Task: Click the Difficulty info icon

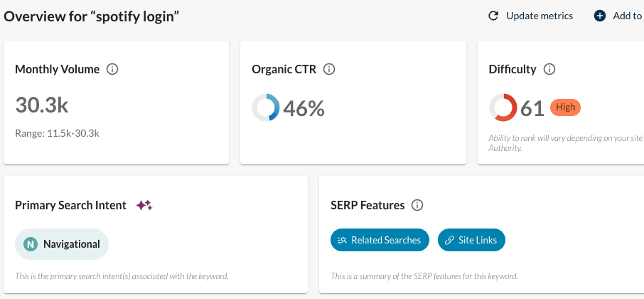Action: [549, 70]
